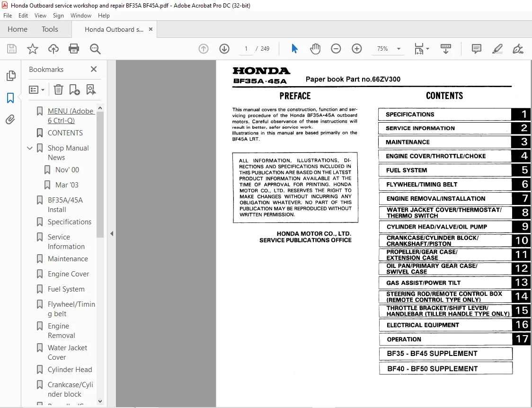Open the Window menu
532x408 pixels.
click(x=81, y=16)
